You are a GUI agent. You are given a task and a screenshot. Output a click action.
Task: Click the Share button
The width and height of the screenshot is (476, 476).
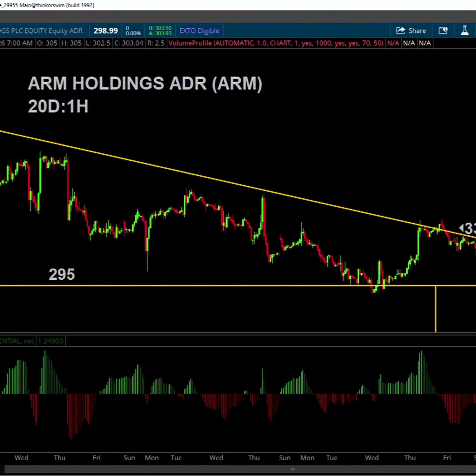click(x=411, y=31)
